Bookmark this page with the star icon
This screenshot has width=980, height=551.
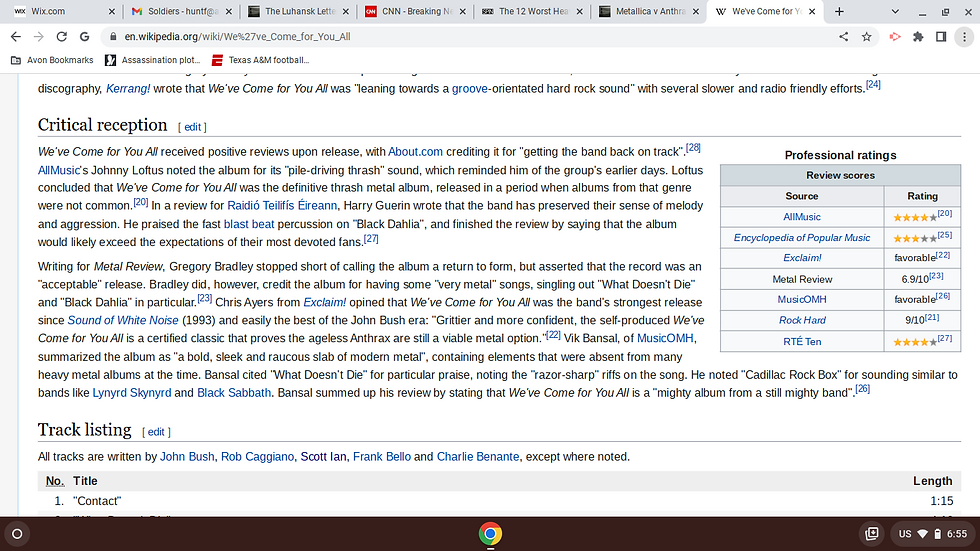pos(866,37)
